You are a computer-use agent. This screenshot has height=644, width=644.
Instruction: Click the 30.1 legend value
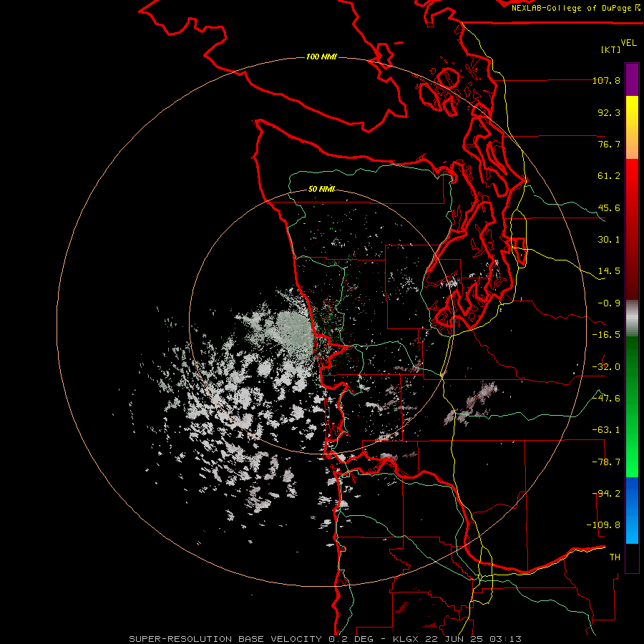coord(609,240)
